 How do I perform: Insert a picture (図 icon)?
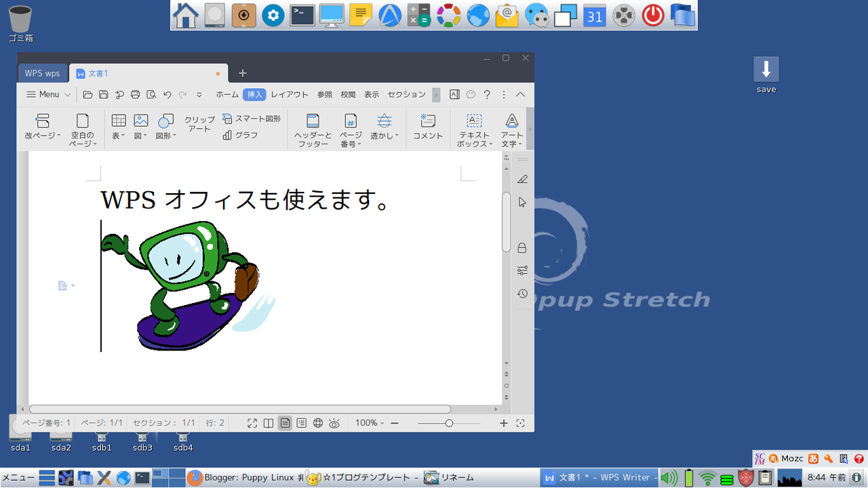tap(141, 121)
